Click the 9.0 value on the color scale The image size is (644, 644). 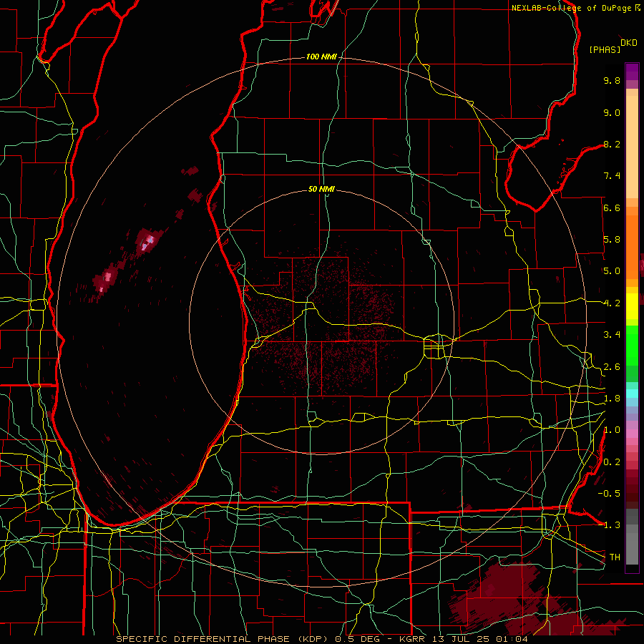point(612,112)
